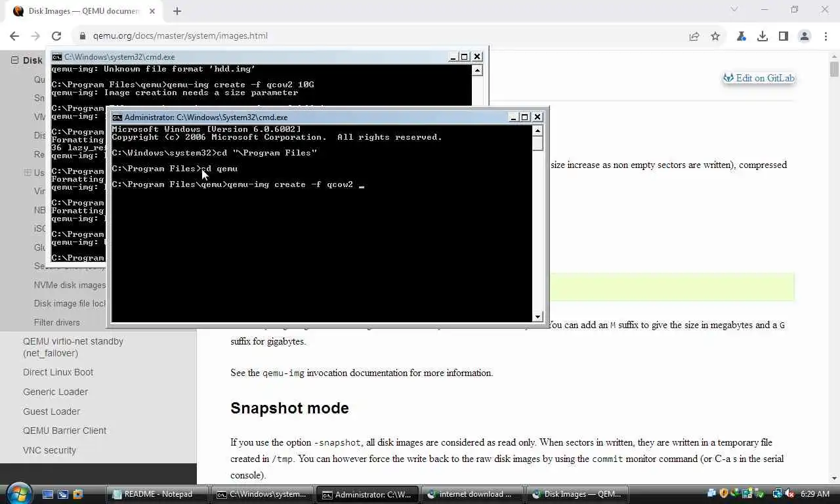This screenshot has width=840, height=504.
Task: Click the web page scrollbar down arrow
Action: (x=834, y=478)
